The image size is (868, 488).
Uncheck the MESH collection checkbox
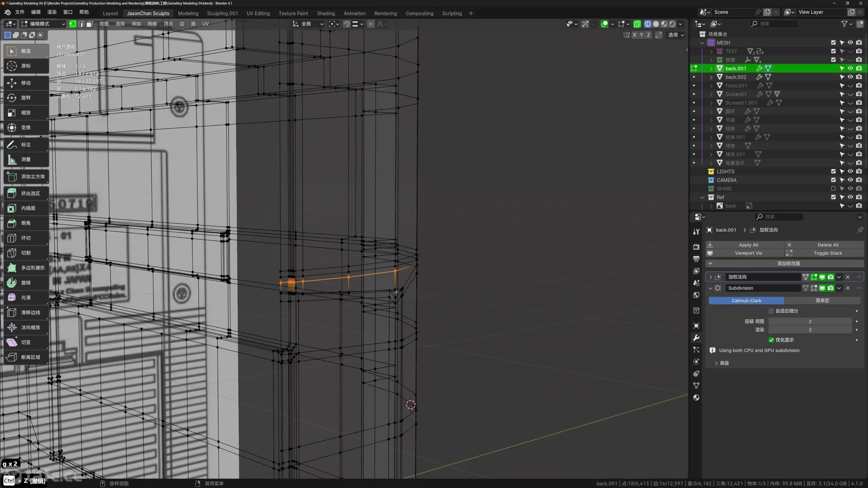[833, 42]
